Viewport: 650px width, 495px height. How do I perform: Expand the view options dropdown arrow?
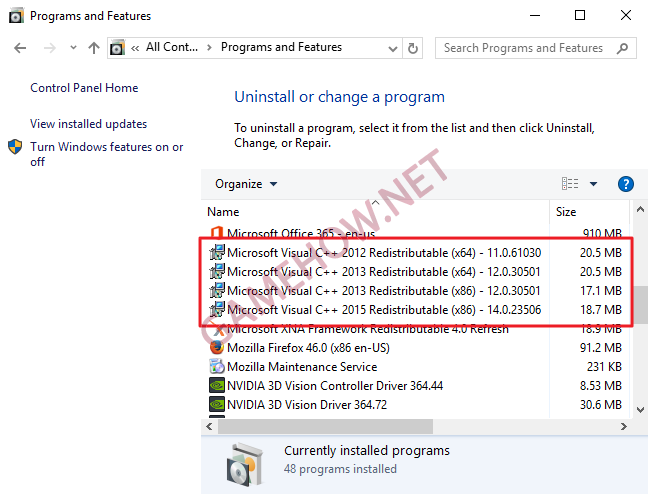pyautogui.click(x=593, y=184)
